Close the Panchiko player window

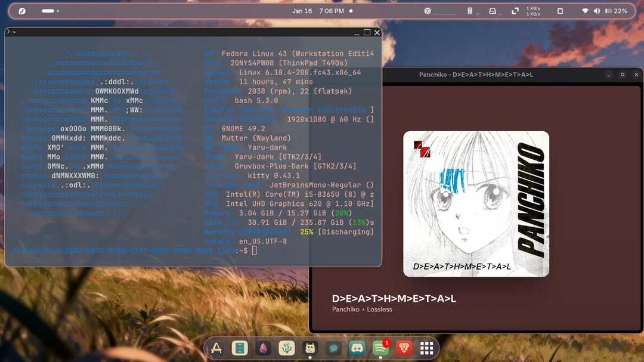point(636,75)
